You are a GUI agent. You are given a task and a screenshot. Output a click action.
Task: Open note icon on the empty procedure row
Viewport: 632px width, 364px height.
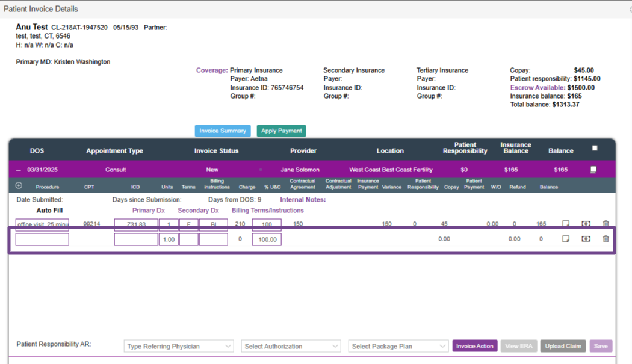click(x=566, y=239)
